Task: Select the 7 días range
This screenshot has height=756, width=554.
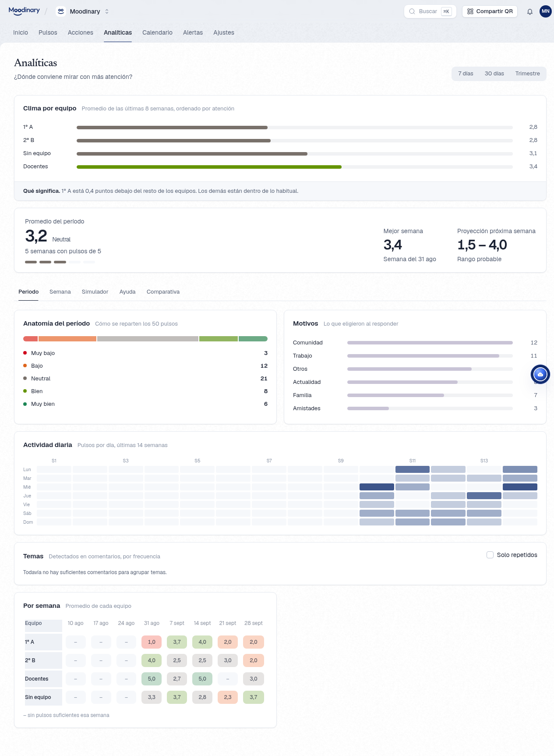Action: coord(466,74)
